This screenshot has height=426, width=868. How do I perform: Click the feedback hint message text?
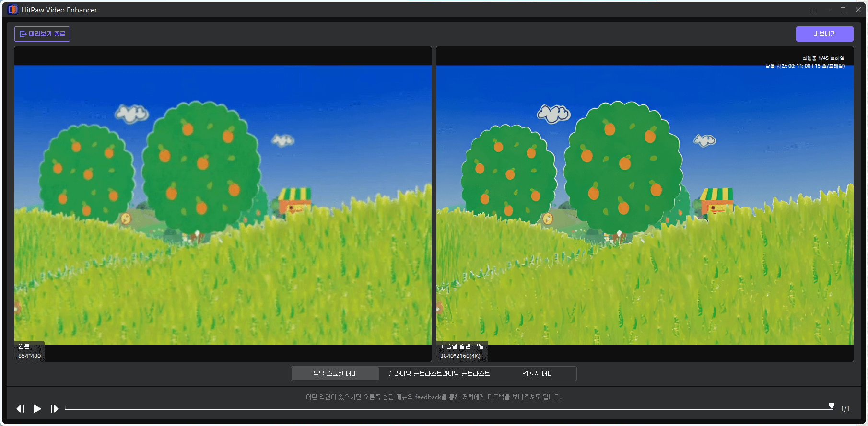pos(434,397)
